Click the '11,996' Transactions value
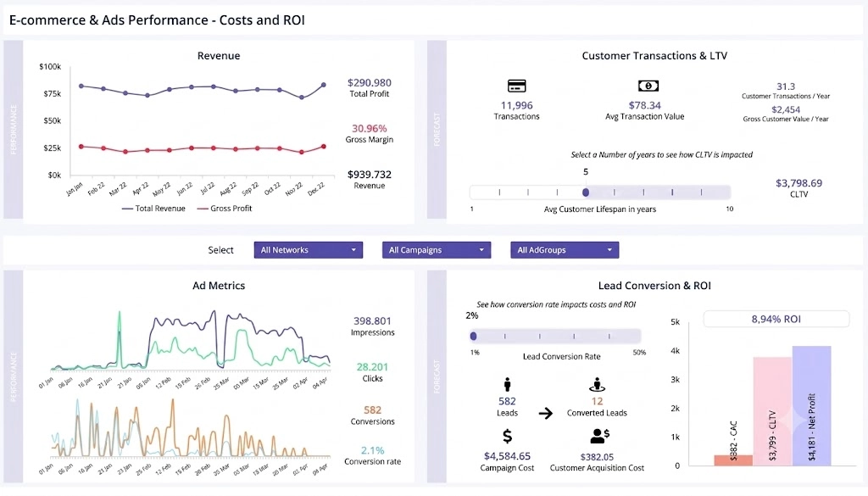Image resolution: width=868 pixels, height=496 pixels. tap(516, 105)
